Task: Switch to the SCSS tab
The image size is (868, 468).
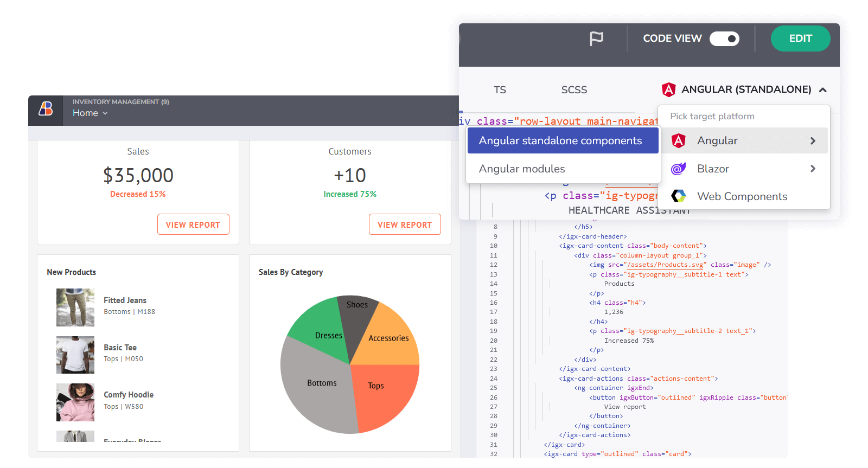Action: tap(574, 89)
